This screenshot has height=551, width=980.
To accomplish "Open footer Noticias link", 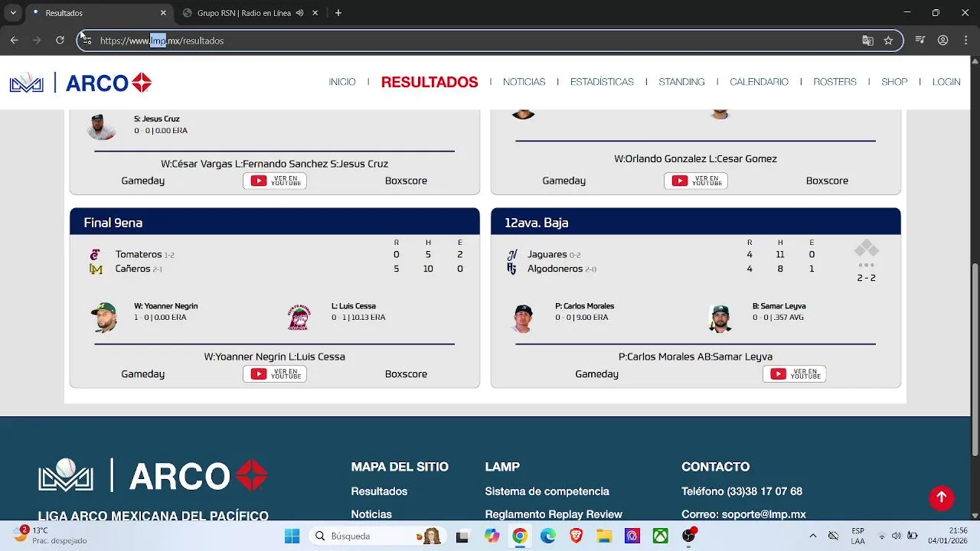I will [x=371, y=514].
